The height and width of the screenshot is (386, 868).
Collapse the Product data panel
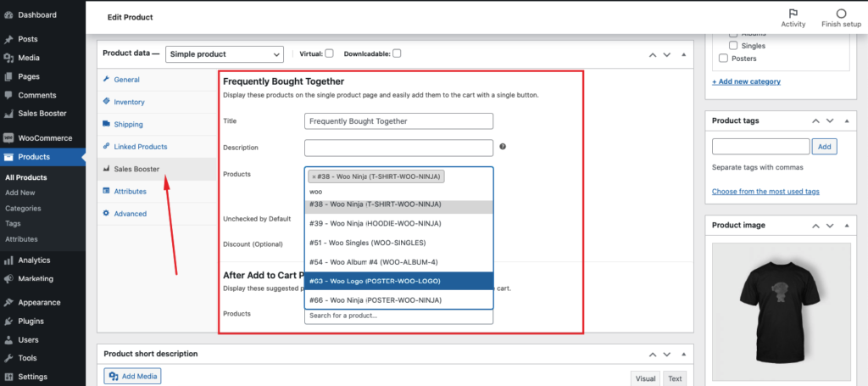(684, 55)
